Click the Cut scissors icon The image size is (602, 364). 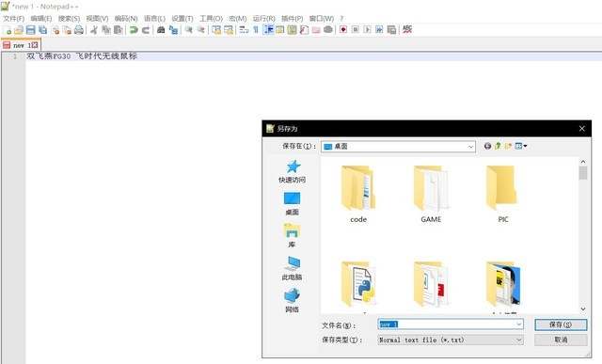coord(94,30)
